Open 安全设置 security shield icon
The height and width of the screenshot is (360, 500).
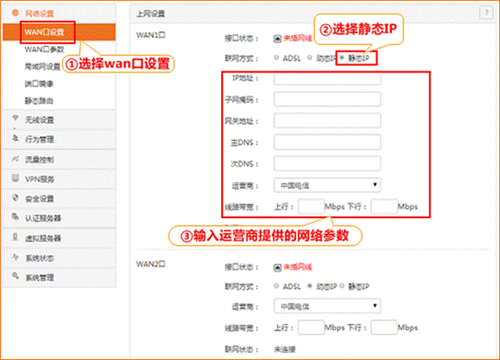tap(15, 198)
